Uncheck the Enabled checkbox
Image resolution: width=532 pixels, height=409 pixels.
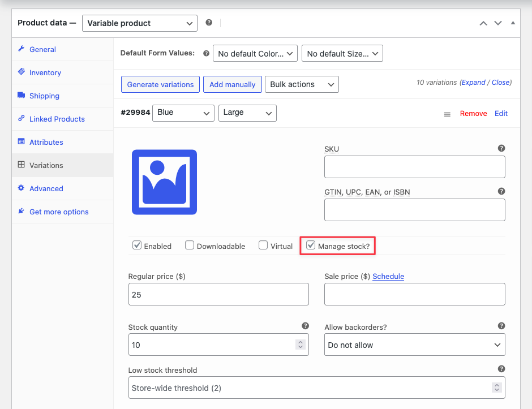tap(137, 246)
